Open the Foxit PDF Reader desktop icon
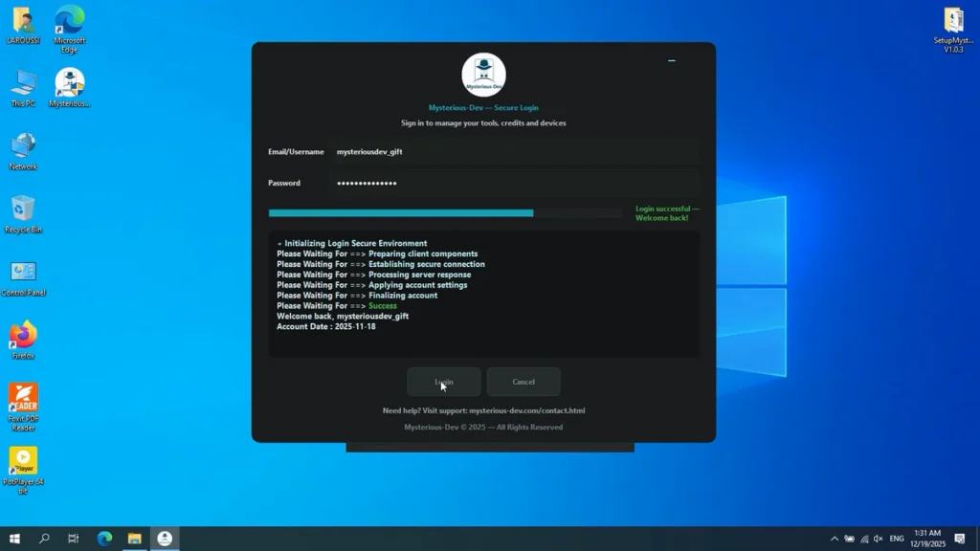This screenshot has width=980, height=551. (23, 400)
